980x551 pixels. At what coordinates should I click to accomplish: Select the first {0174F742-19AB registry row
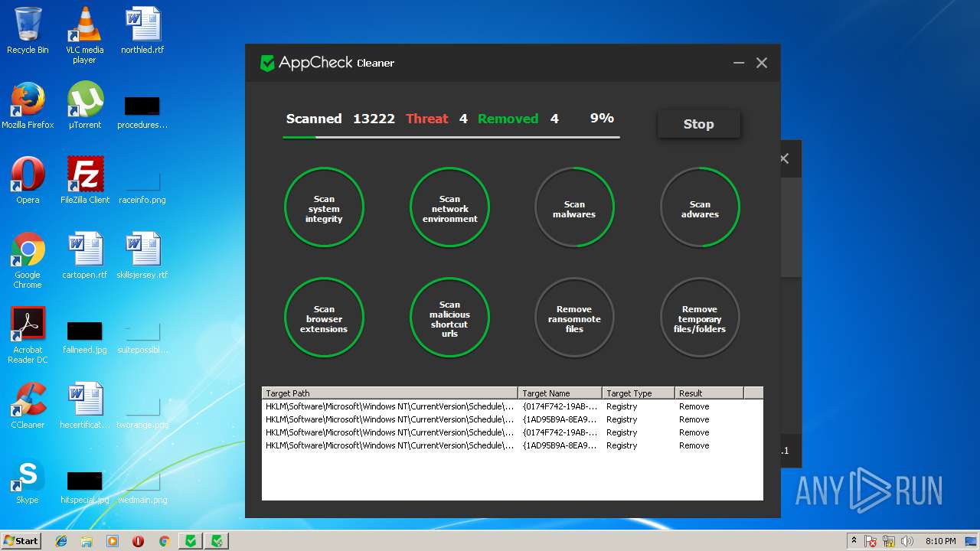[x=512, y=406]
